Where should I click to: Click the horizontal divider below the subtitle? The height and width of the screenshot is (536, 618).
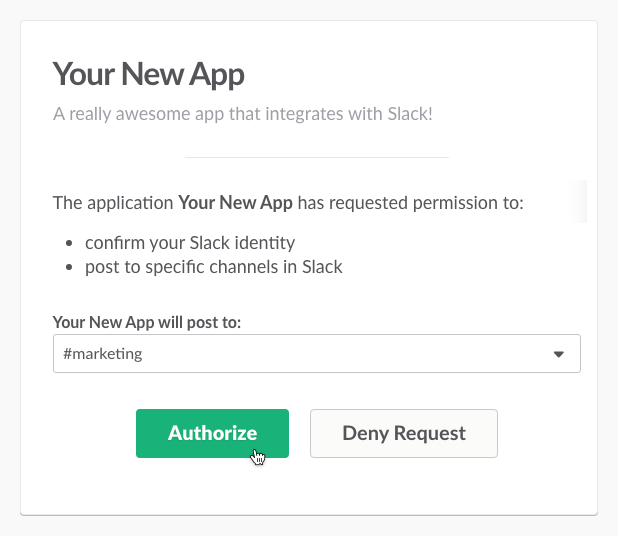[316, 157]
